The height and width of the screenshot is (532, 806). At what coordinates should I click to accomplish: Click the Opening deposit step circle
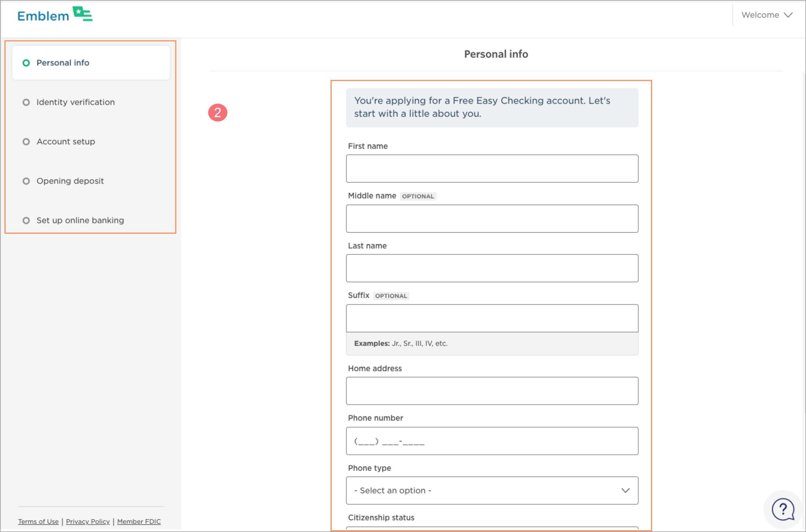tap(26, 181)
